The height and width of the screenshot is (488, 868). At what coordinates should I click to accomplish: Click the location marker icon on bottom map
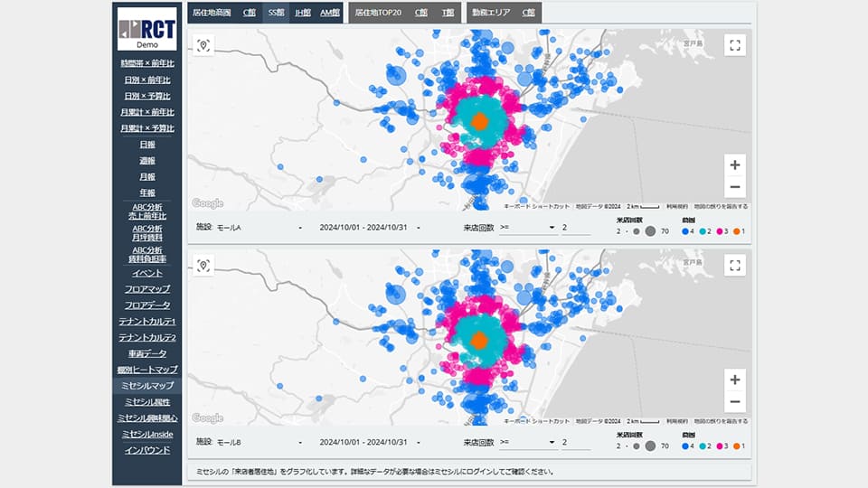click(x=203, y=265)
